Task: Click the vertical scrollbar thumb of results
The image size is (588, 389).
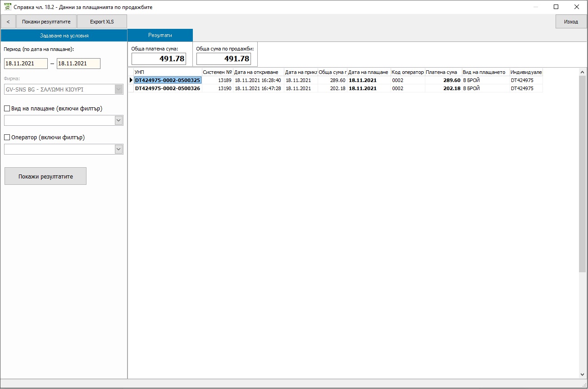Action: pos(583,174)
